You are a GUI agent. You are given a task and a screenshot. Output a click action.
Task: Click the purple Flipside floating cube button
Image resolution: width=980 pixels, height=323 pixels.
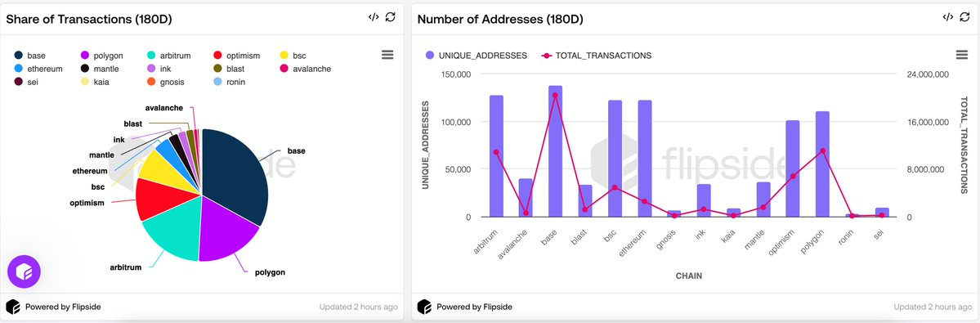coord(24,271)
